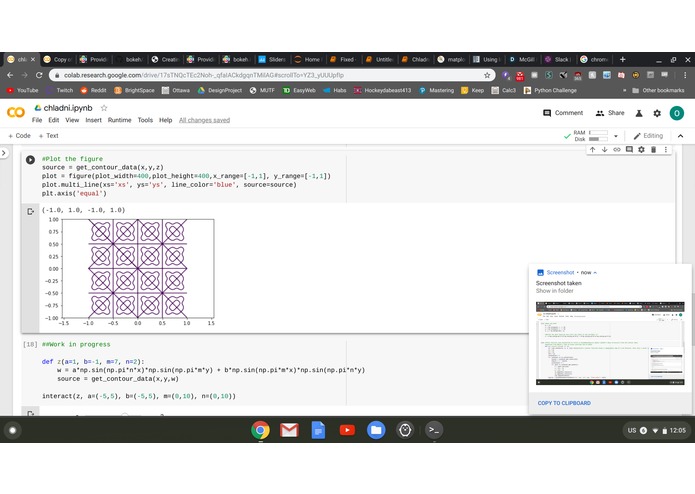Screen dimensions: 695x494
Task: Go back in browser history
Action: (x=10, y=75)
